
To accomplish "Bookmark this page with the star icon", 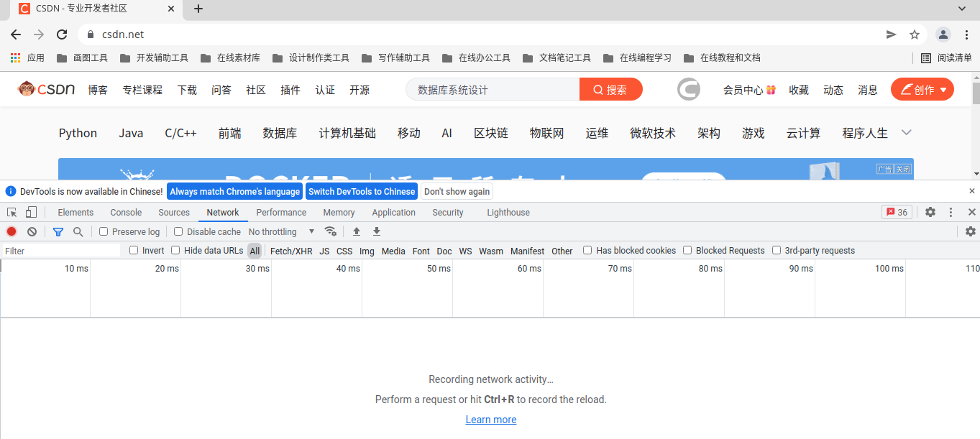I will pos(915,34).
